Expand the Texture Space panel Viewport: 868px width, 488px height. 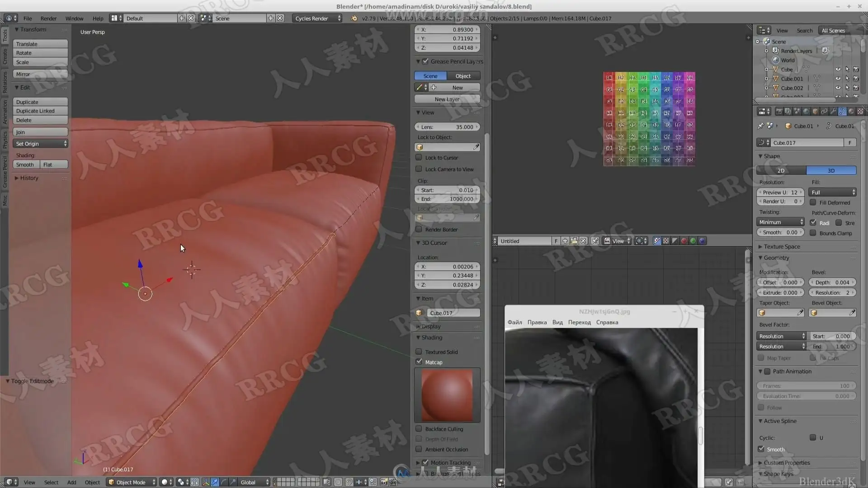point(782,247)
